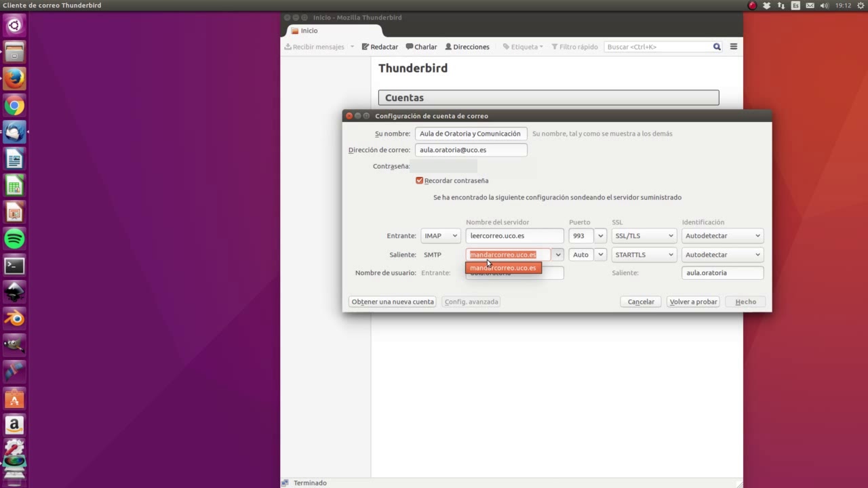Image resolution: width=868 pixels, height=488 pixels.
Task: Open the incoming SSL/TLS dropdown
Action: 644,236
